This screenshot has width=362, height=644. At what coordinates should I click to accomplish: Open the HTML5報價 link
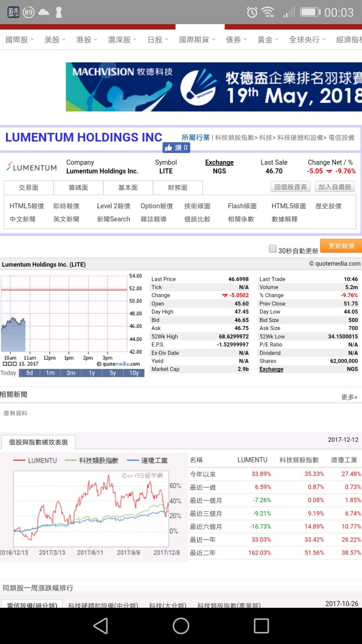pos(27,206)
